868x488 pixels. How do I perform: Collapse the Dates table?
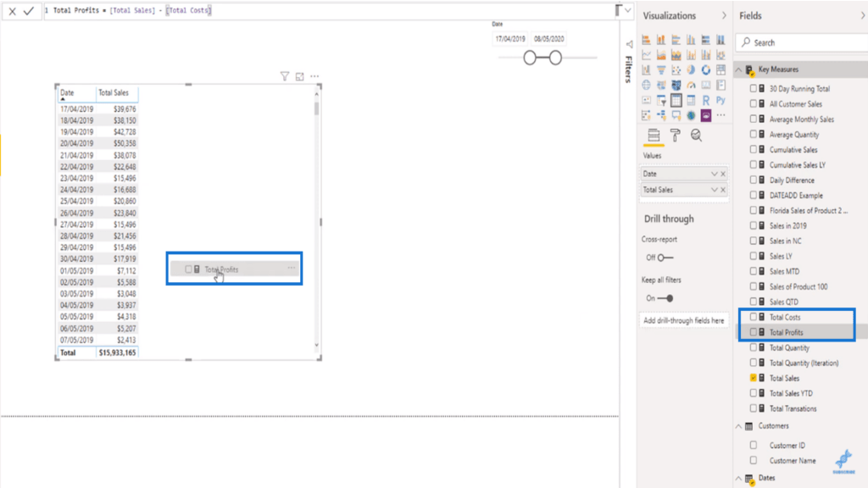point(738,478)
